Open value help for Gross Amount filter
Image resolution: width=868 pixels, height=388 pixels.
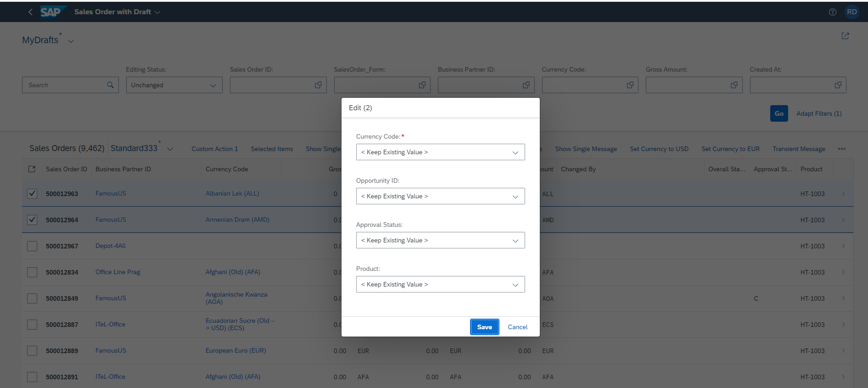(x=734, y=85)
